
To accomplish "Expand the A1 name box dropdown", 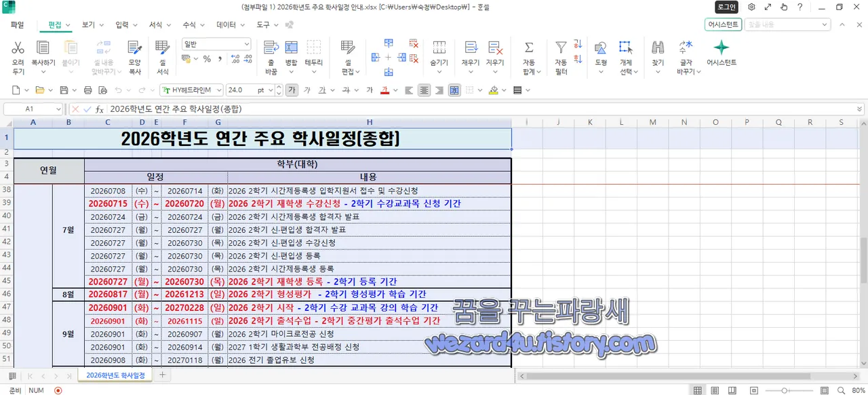I will 58,109.
